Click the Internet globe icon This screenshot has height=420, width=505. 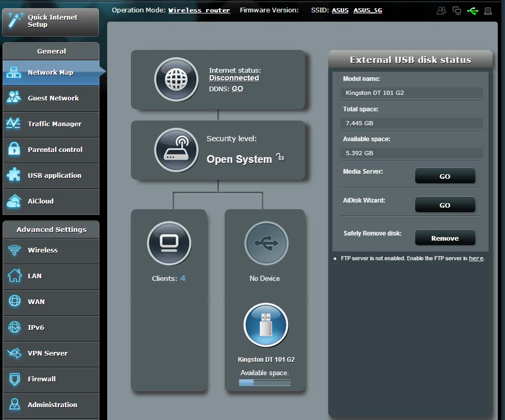click(x=176, y=79)
